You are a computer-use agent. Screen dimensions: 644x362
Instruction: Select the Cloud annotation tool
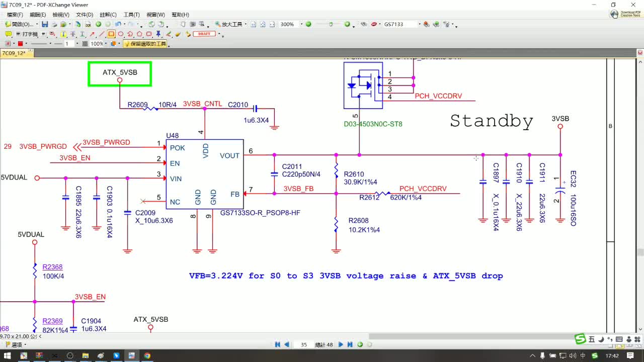coord(149,34)
